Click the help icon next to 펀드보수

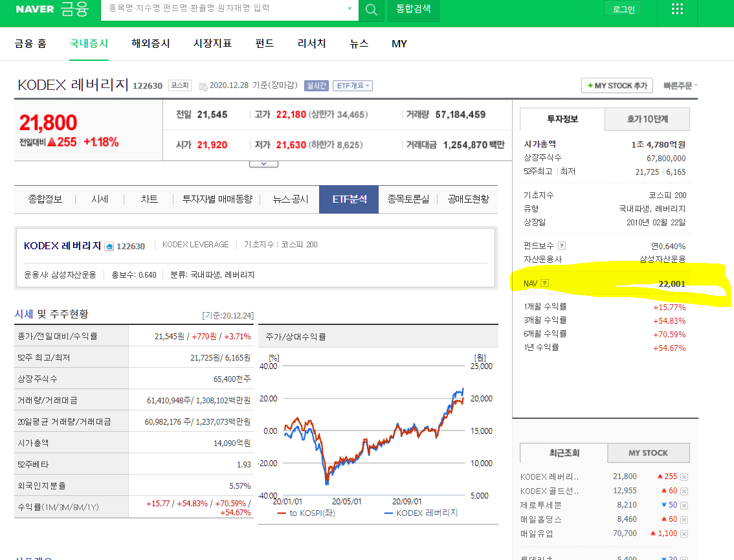click(x=562, y=246)
